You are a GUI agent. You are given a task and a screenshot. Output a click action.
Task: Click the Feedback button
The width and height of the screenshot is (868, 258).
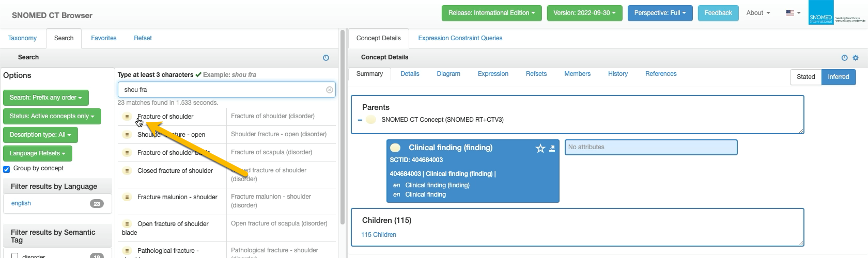click(x=718, y=13)
